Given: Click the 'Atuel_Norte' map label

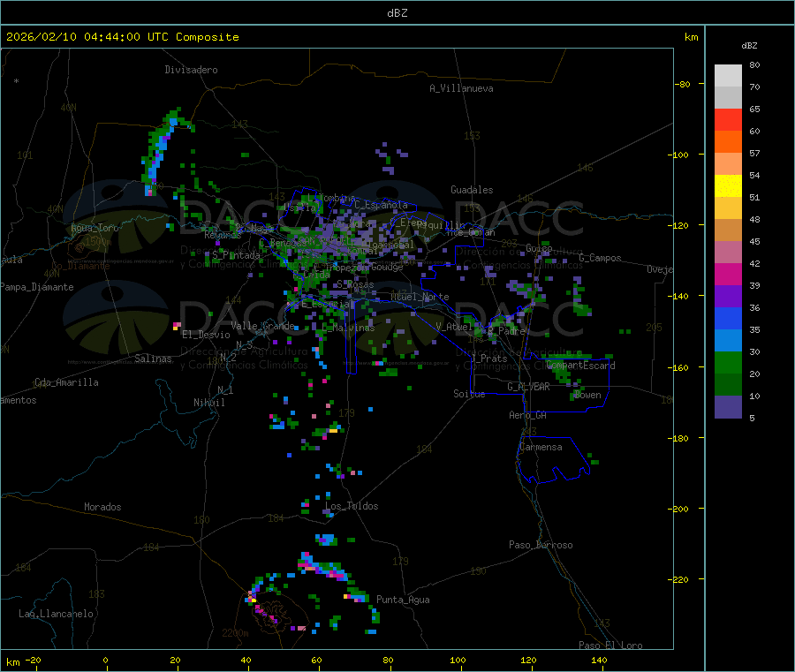Looking at the screenshot, I should click(420, 297).
